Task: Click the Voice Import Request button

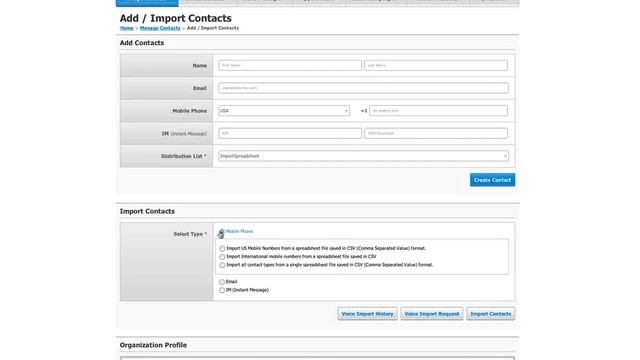Action: click(432, 314)
